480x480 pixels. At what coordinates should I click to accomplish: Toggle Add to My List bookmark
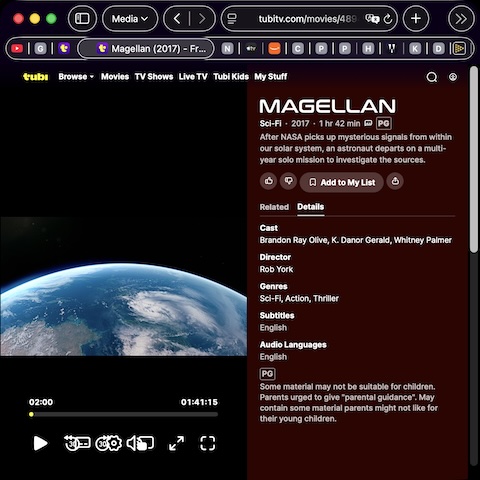tap(342, 182)
